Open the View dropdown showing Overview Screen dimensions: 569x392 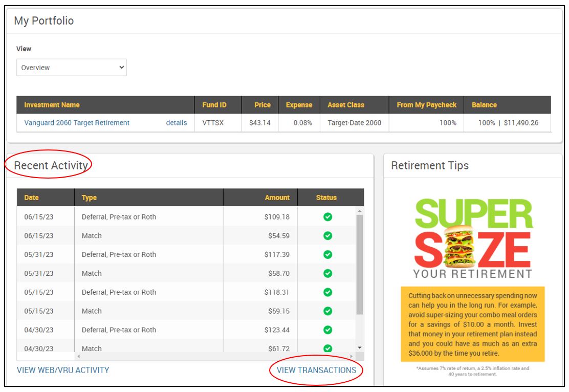[x=71, y=68]
